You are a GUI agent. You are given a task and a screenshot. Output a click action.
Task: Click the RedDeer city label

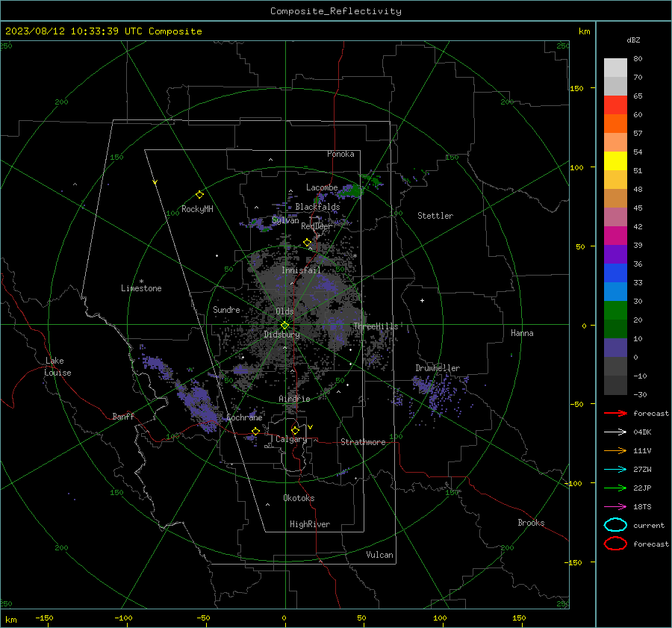(x=317, y=226)
